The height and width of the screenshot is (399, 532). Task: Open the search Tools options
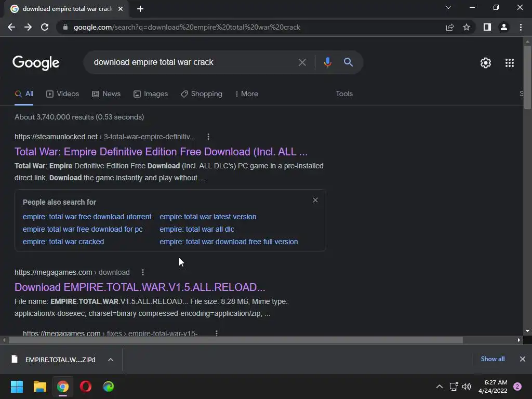[344, 94]
